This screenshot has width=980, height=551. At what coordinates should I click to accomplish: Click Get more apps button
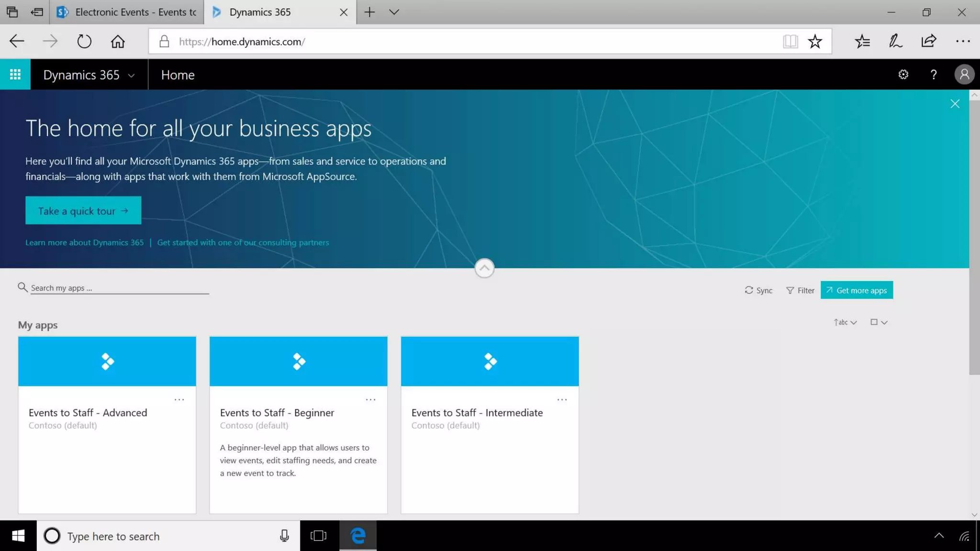(856, 290)
